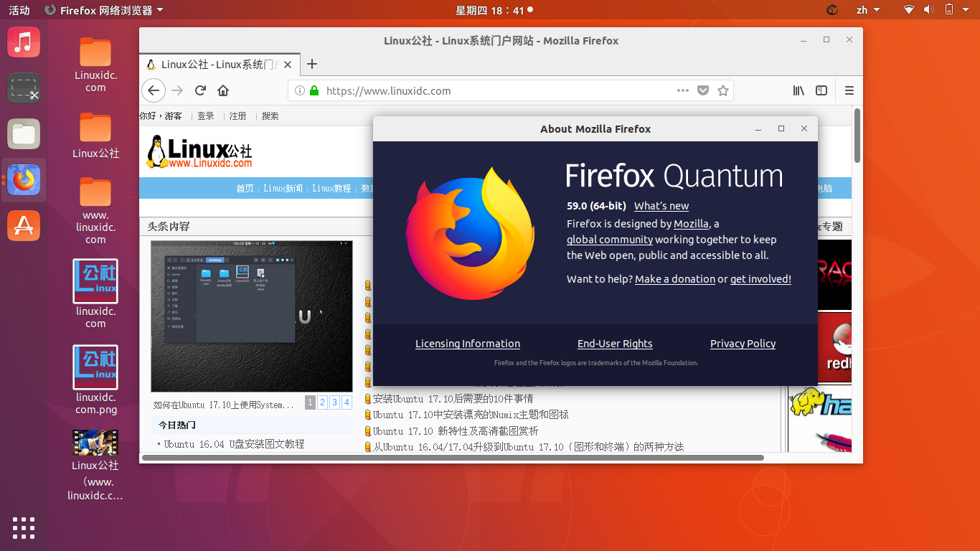
Task: Click What's new link
Action: click(661, 206)
